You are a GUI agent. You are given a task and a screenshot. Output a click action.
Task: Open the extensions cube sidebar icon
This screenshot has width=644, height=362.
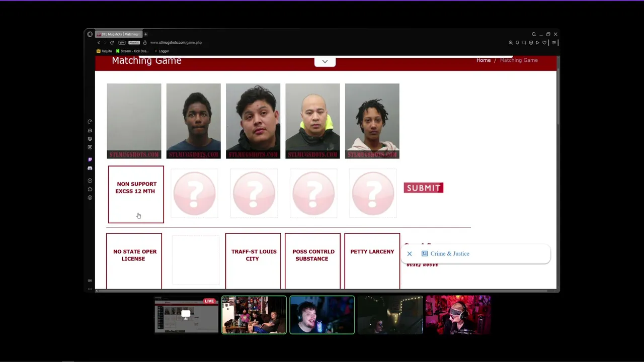pos(90,189)
